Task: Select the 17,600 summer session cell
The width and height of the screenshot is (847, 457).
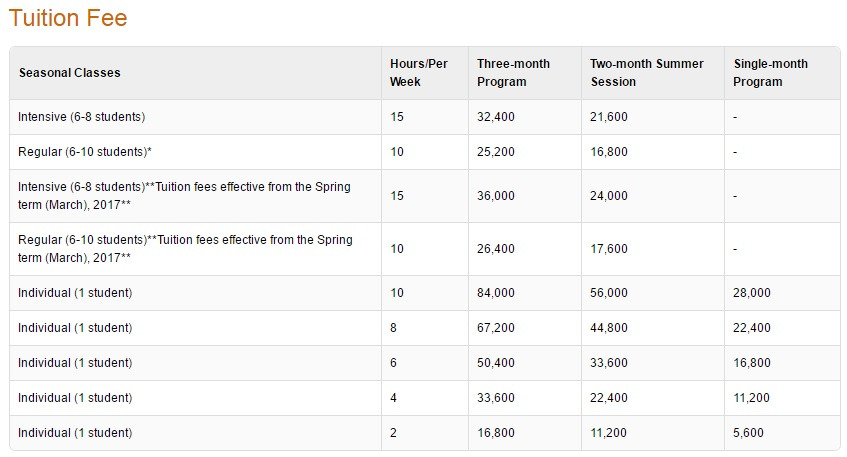Action: pyautogui.click(x=609, y=249)
